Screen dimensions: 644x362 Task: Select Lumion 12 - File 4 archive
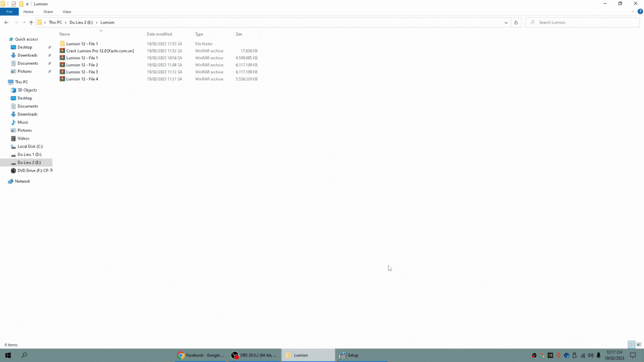pos(82,79)
